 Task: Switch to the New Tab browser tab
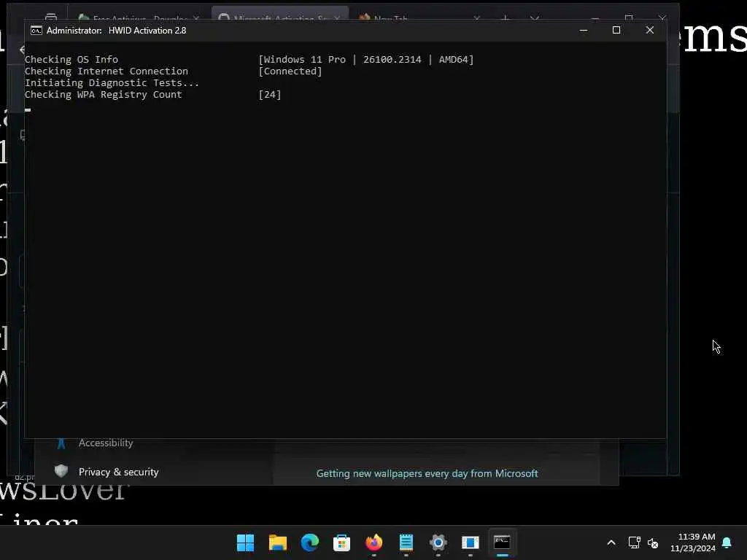pyautogui.click(x=391, y=18)
